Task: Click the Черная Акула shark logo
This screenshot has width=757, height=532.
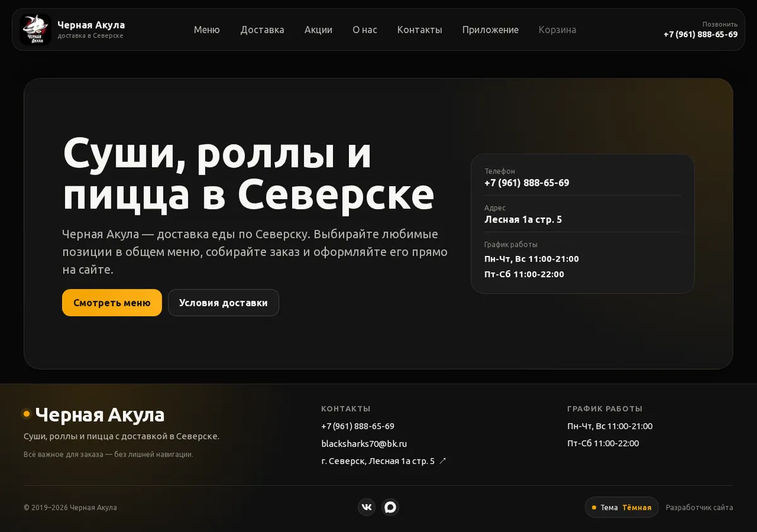Action: (35, 30)
